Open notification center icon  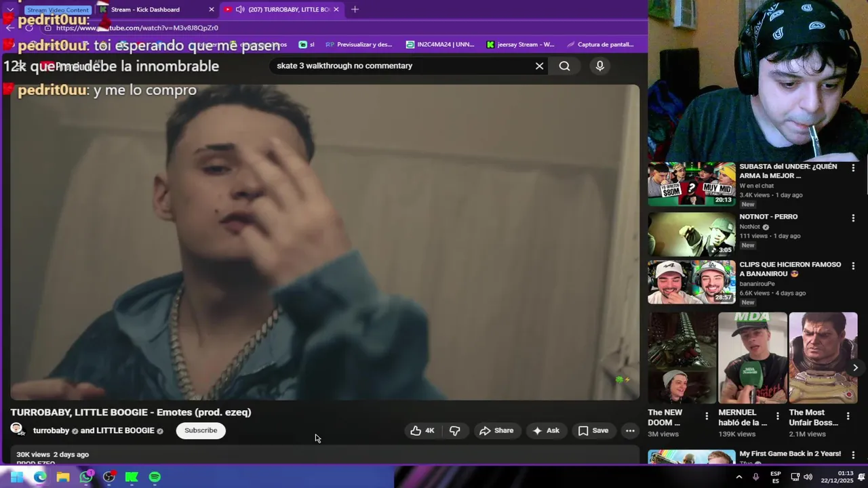click(x=861, y=477)
